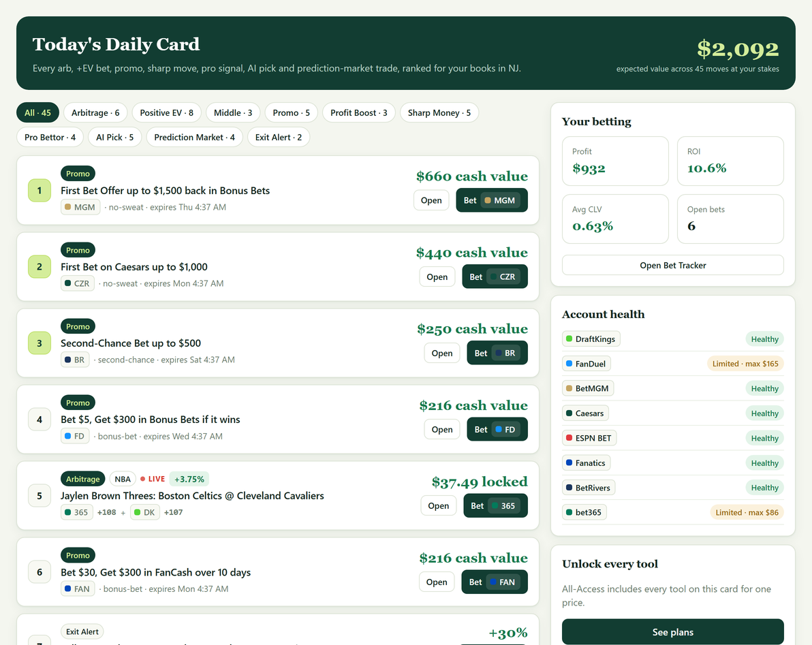The height and width of the screenshot is (645, 812).
Task: Click the $37.49 locked value
Action: (480, 482)
